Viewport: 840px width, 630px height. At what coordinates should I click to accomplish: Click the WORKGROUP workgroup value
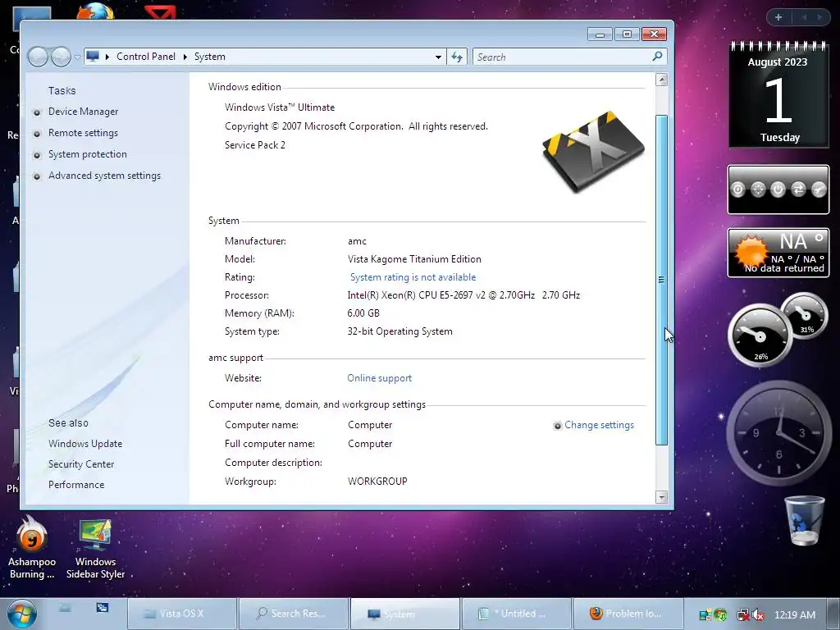(377, 481)
